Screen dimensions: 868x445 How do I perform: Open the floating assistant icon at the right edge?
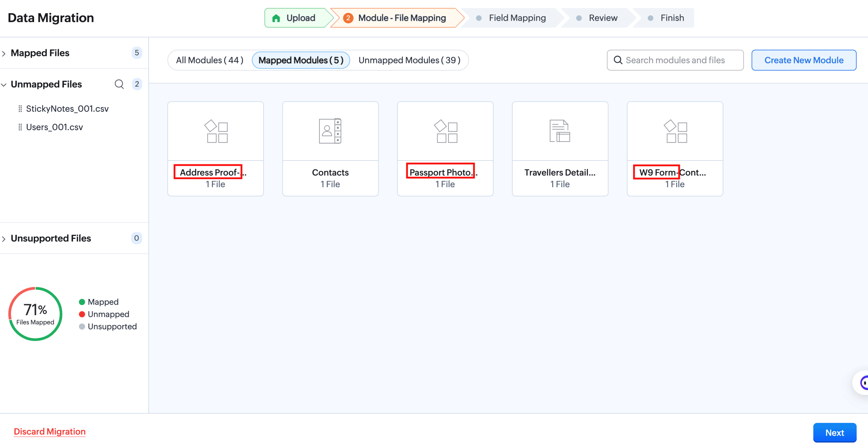(863, 383)
